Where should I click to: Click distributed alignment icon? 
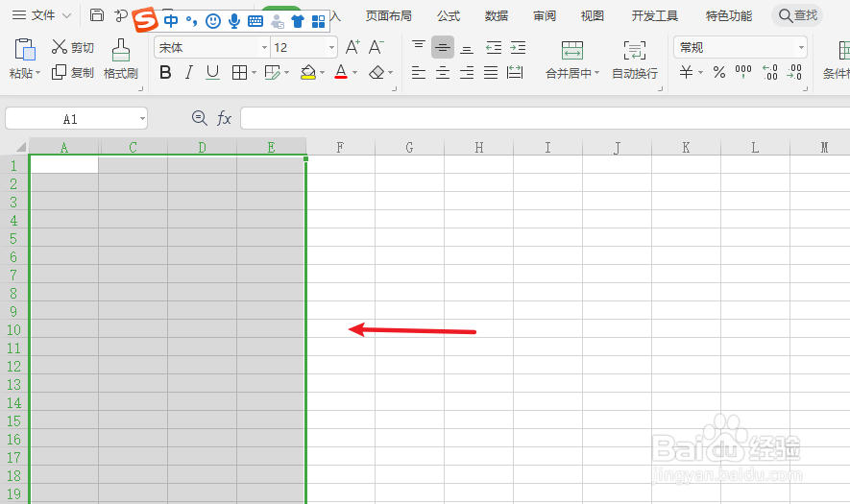[x=515, y=72]
